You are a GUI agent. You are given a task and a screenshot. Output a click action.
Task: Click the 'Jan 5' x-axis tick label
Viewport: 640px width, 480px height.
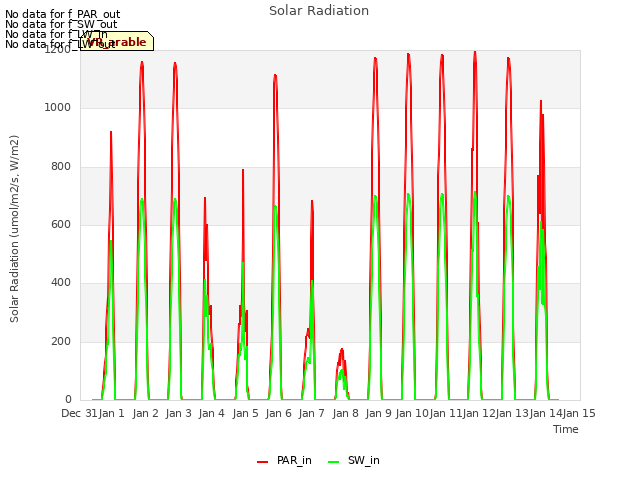[245, 413]
